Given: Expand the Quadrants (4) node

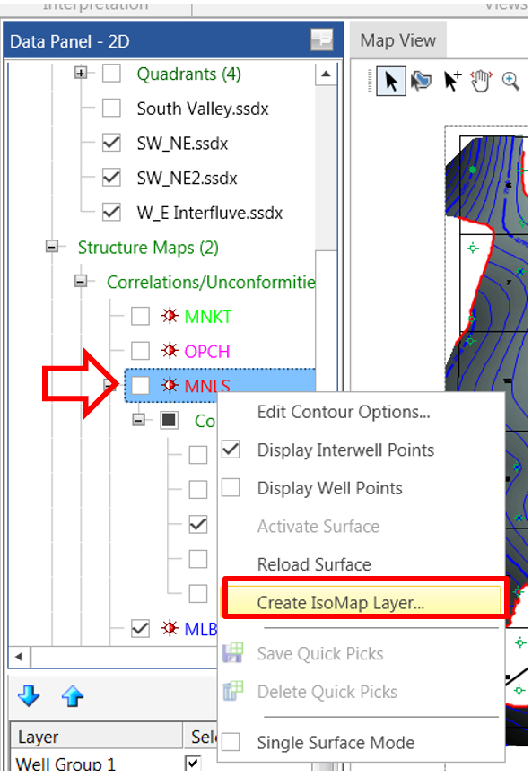Looking at the screenshot, I should [x=81, y=73].
